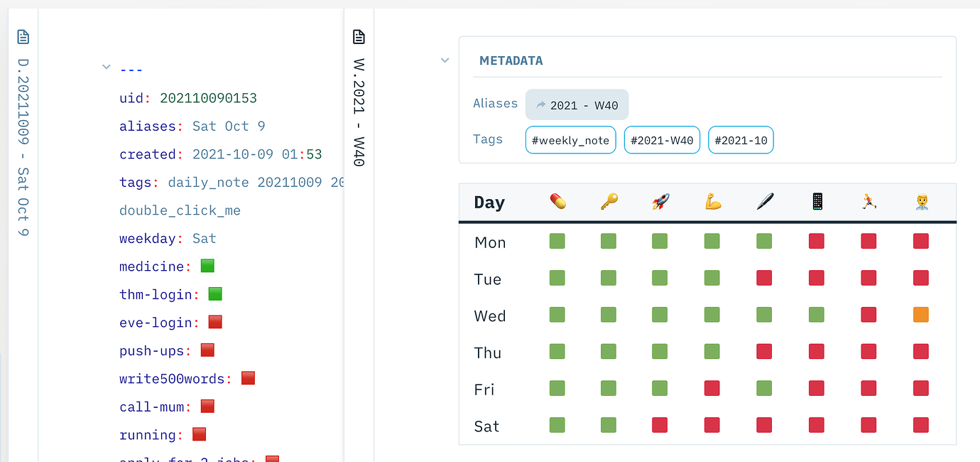Click the pen emoji column header
The width and height of the screenshot is (980, 462).
tap(765, 202)
